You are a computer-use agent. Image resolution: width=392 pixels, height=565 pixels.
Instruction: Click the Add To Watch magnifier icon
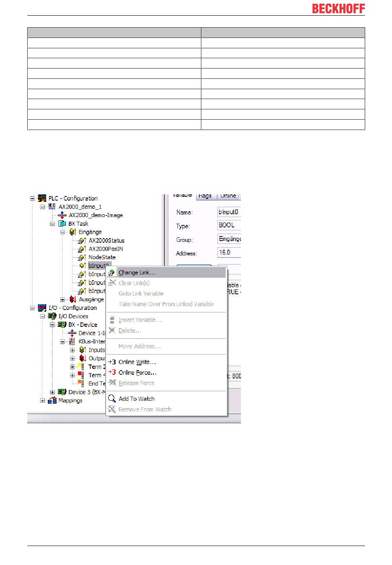[112, 399]
